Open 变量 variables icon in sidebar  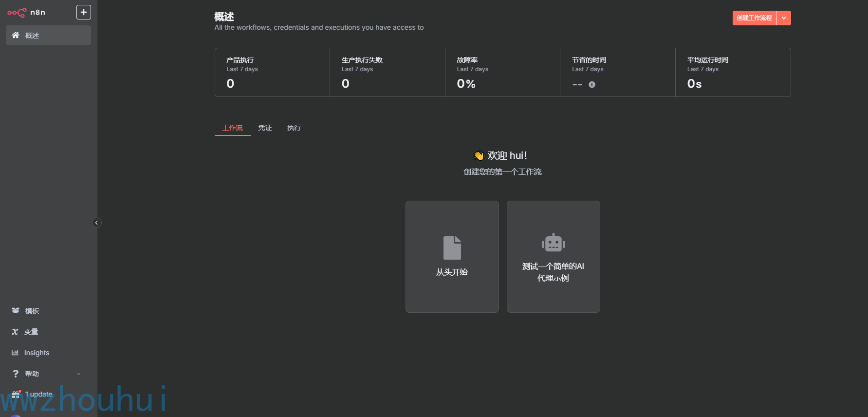point(15,332)
